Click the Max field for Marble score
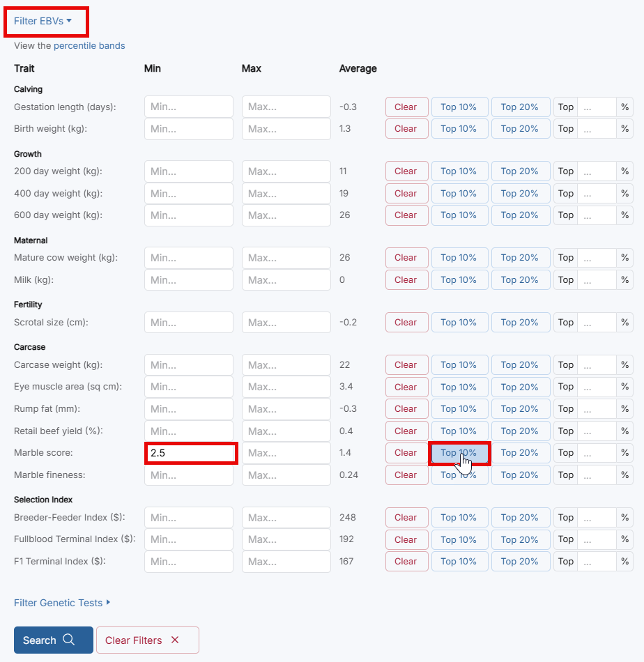This screenshot has width=644, height=662. (286, 452)
